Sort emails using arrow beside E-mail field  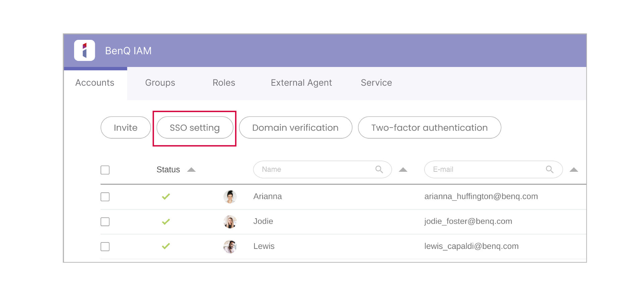pyautogui.click(x=574, y=170)
